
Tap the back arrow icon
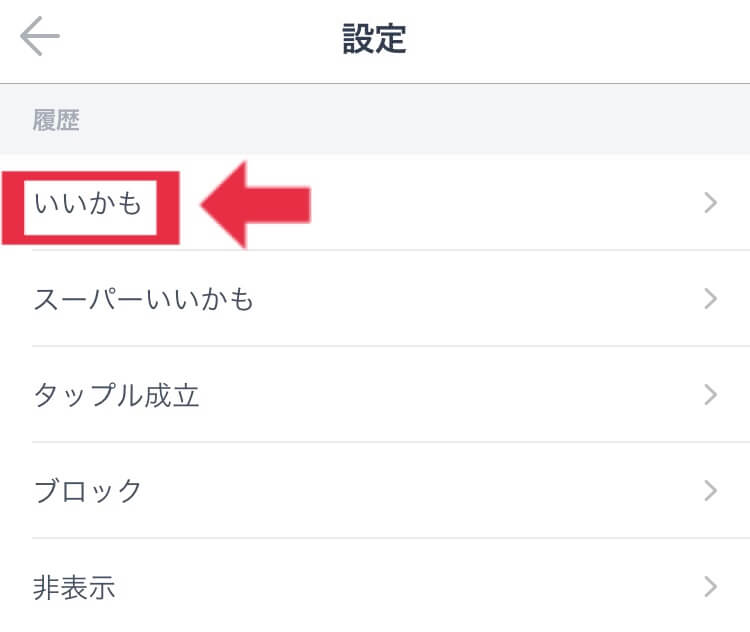tap(40, 39)
